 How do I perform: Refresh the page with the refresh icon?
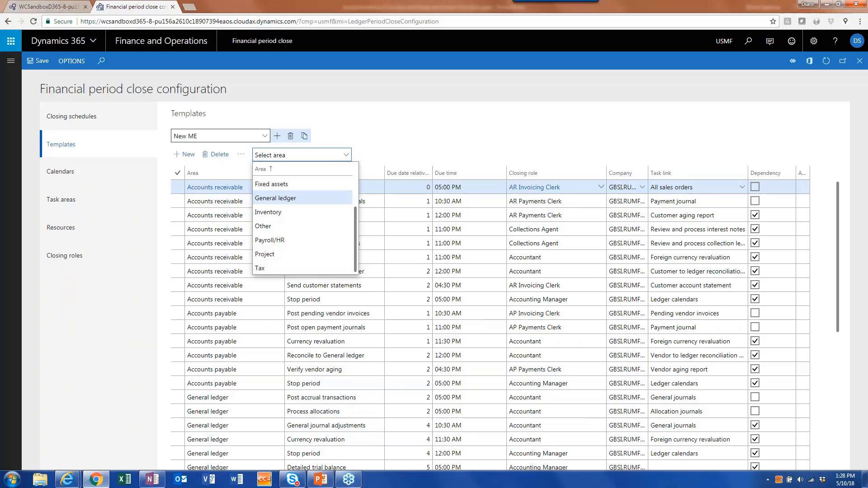826,61
